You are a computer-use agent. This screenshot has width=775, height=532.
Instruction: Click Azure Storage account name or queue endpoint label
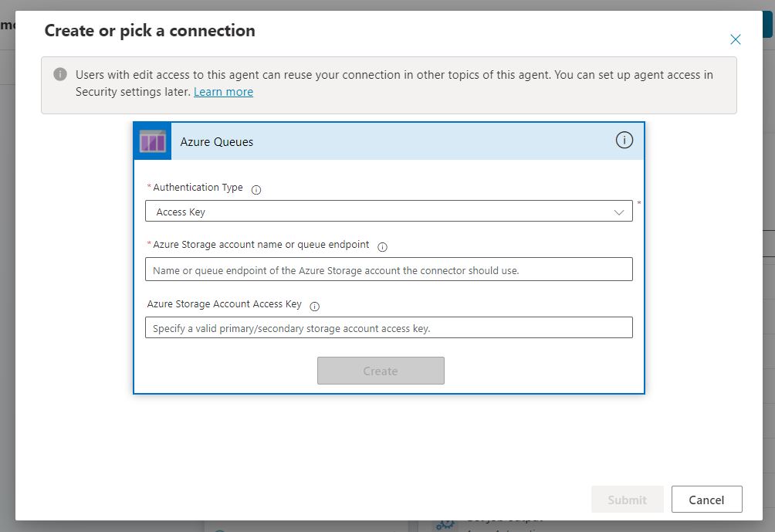(x=261, y=245)
